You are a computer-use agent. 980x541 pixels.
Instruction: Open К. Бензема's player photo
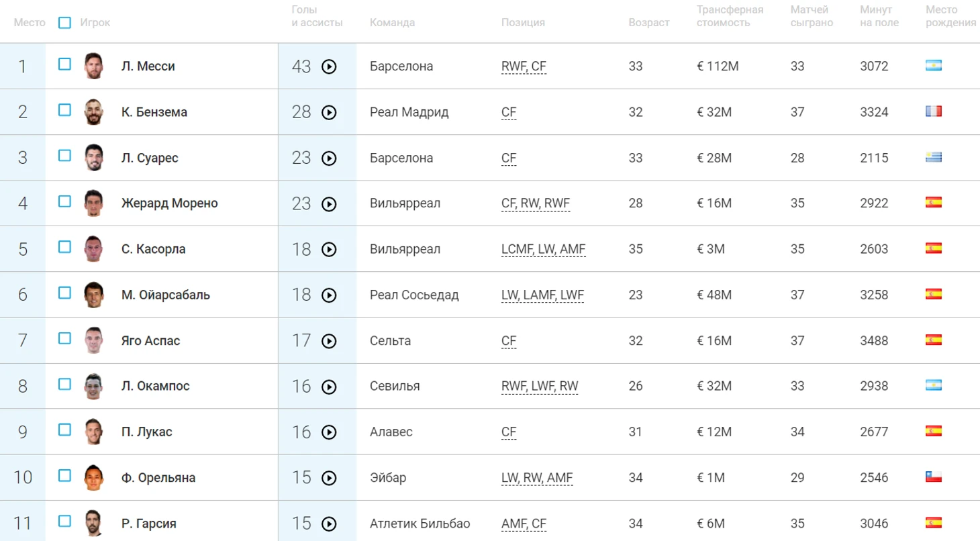[x=94, y=111]
